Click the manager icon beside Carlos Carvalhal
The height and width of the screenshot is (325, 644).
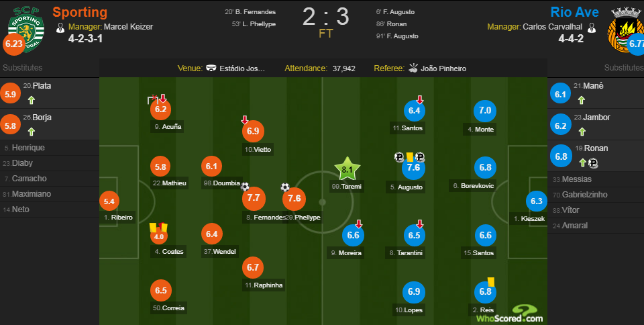pos(592,28)
